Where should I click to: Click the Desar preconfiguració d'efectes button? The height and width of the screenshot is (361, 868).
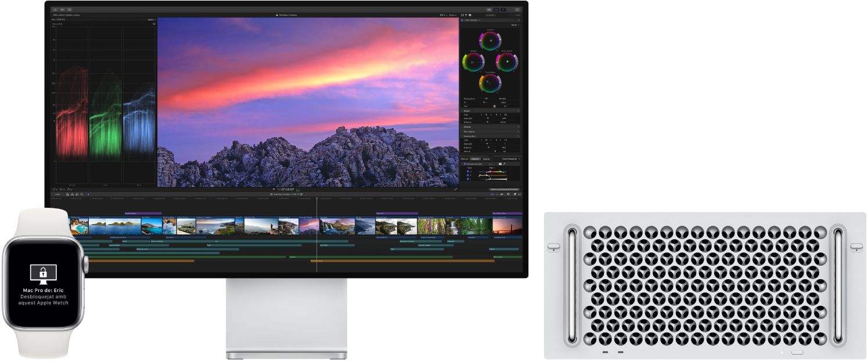[x=505, y=189]
